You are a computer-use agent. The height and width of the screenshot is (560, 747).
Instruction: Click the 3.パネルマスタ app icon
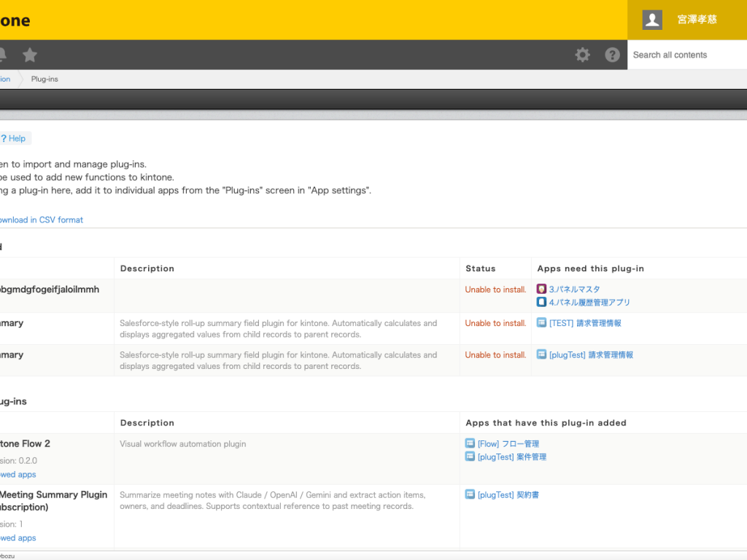[541, 289]
